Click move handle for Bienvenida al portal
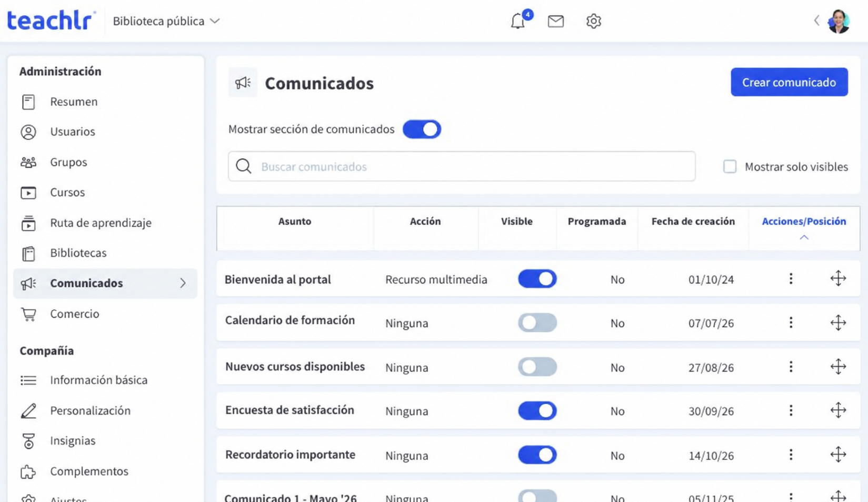 tap(838, 278)
